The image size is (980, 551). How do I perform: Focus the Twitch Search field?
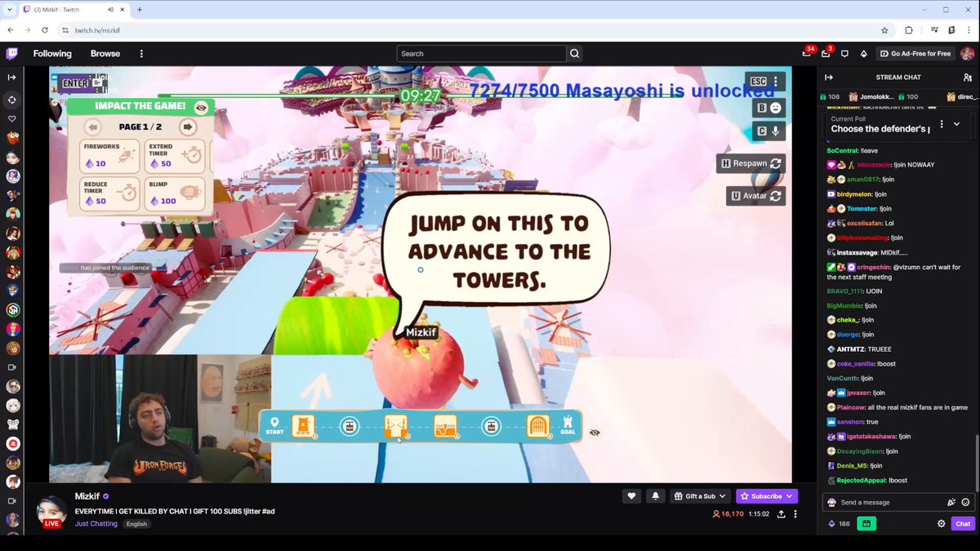pyautogui.click(x=482, y=54)
